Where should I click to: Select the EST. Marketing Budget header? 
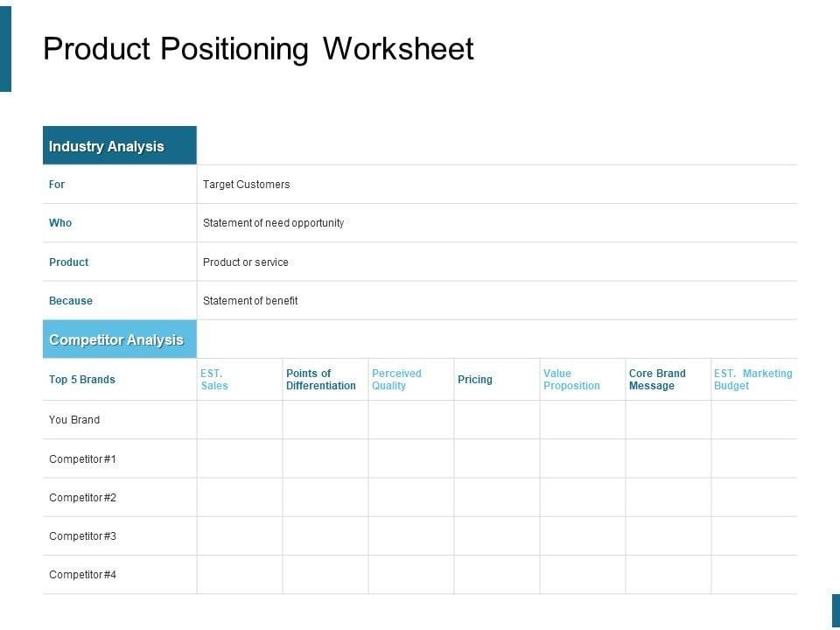pos(752,380)
